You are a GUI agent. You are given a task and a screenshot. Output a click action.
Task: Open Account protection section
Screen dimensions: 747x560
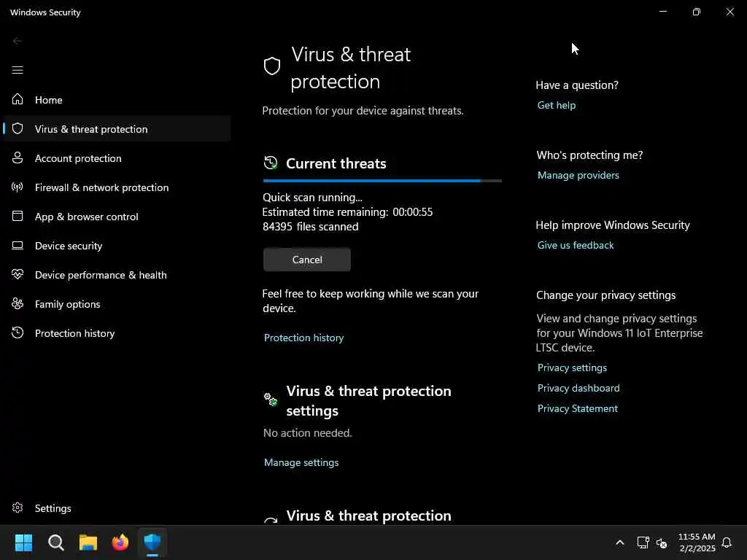point(117,158)
